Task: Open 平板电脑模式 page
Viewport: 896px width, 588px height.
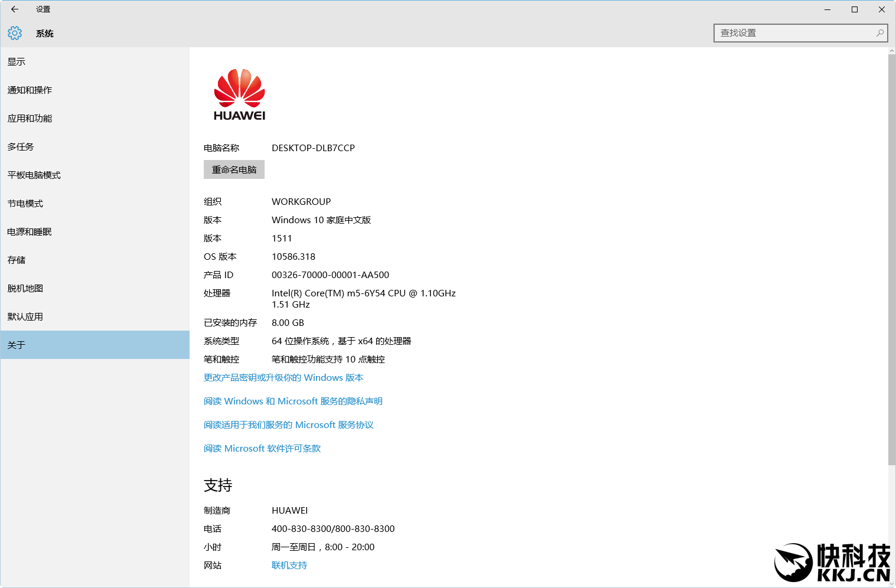Action: [95, 175]
